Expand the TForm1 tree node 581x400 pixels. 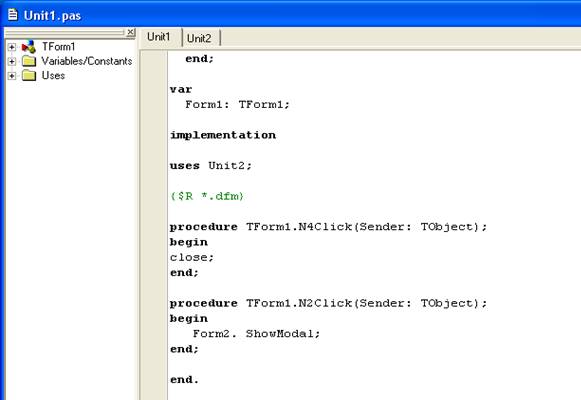point(12,47)
